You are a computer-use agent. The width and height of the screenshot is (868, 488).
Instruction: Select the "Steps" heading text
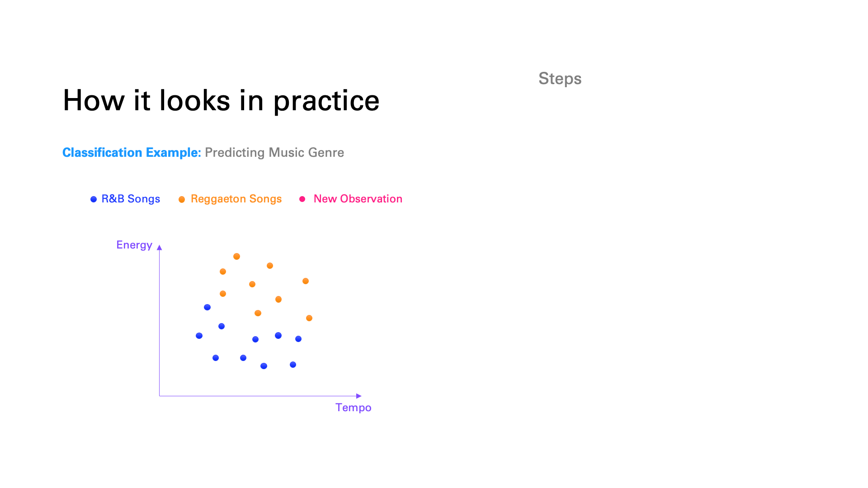tap(560, 79)
